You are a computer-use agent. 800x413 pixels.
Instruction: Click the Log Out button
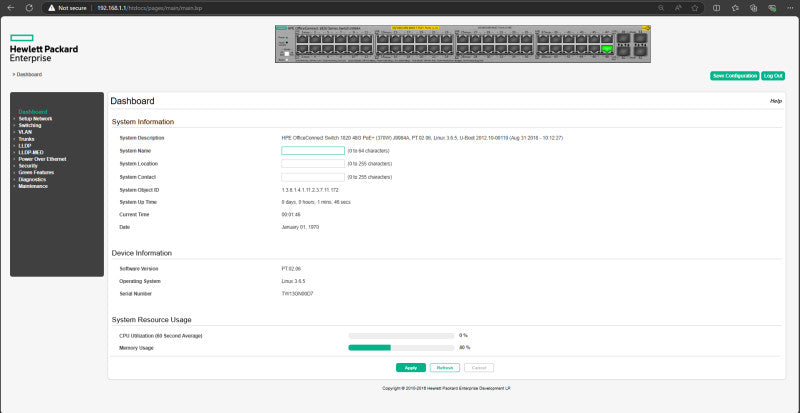(x=773, y=76)
